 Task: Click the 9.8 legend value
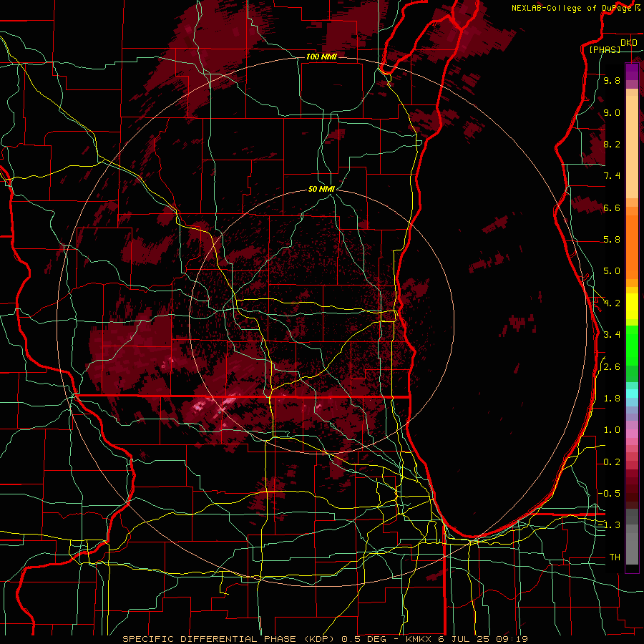612,80
